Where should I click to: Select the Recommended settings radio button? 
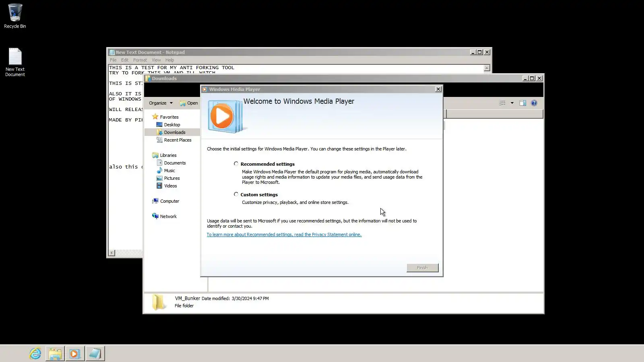coord(236,164)
